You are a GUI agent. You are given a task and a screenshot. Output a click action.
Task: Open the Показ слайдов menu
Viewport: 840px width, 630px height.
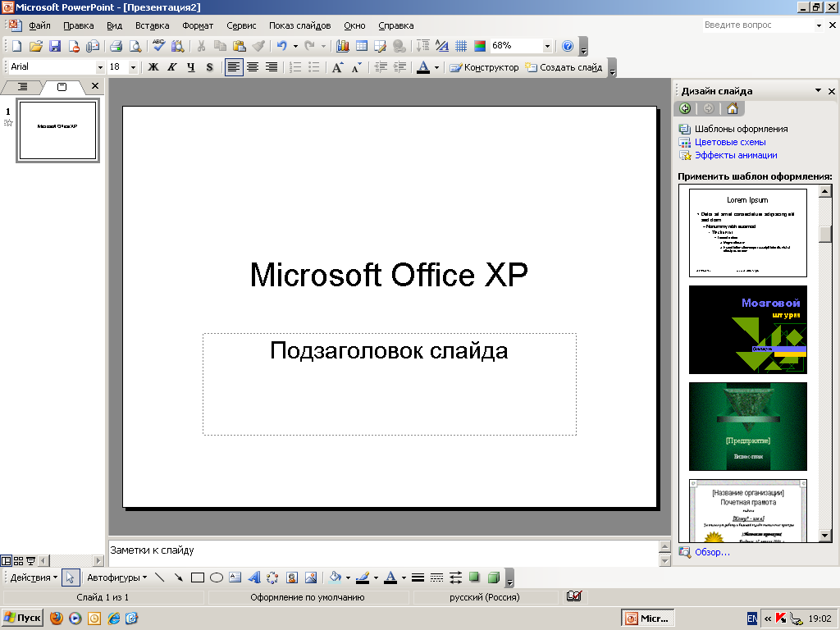click(299, 25)
